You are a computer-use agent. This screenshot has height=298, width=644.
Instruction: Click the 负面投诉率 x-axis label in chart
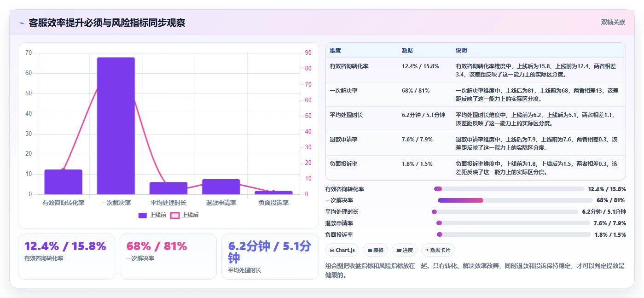click(x=273, y=203)
